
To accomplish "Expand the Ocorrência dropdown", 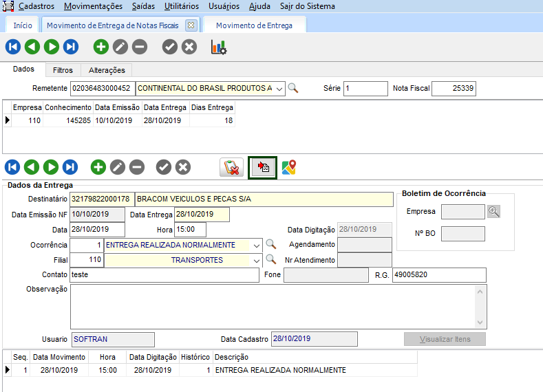I will [x=257, y=245].
